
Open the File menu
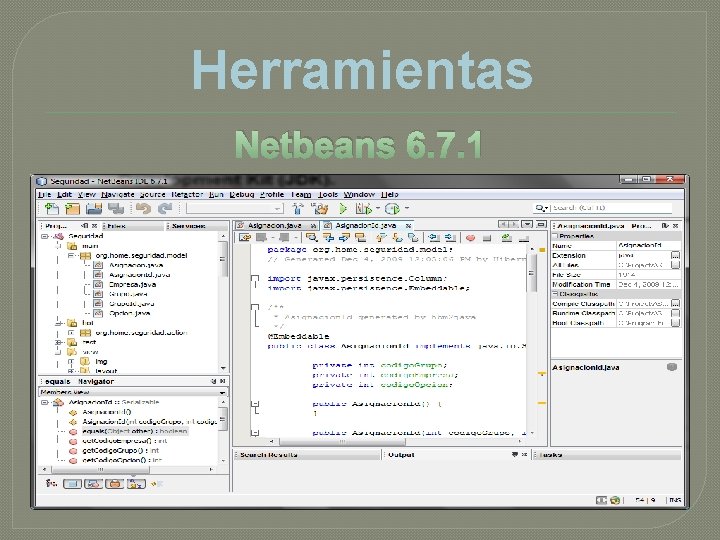44,195
